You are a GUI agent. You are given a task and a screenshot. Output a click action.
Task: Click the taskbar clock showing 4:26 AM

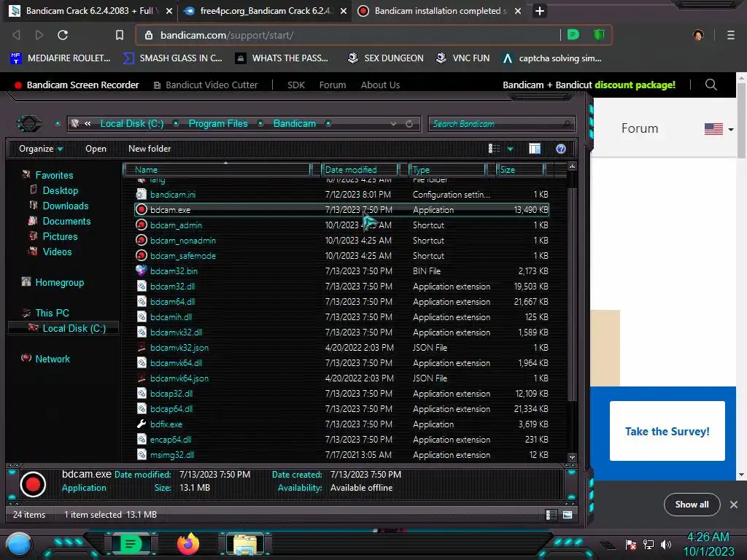coord(708,544)
